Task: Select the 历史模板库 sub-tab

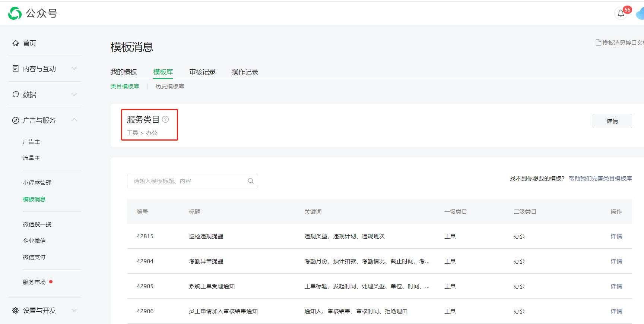Action: [x=170, y=86]
